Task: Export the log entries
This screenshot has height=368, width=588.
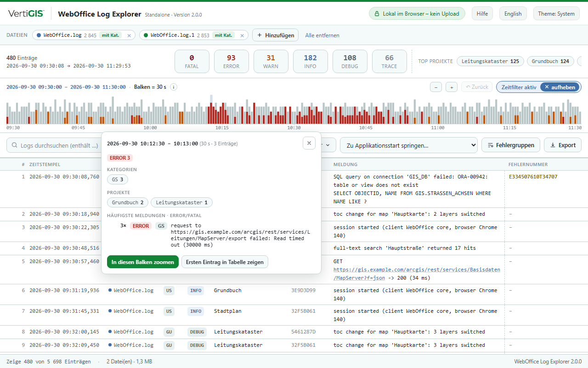Action: click(x=563, y=145)
